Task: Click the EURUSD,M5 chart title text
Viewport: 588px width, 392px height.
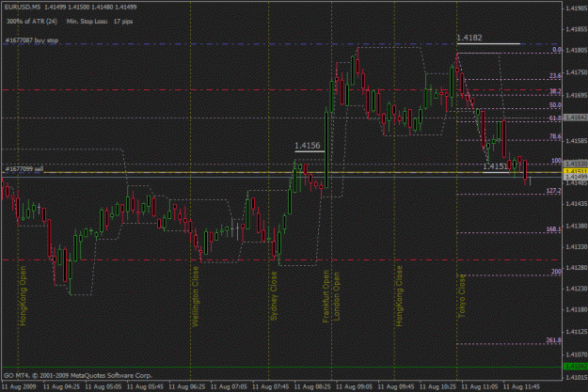Action: click(x=23, y=7)
